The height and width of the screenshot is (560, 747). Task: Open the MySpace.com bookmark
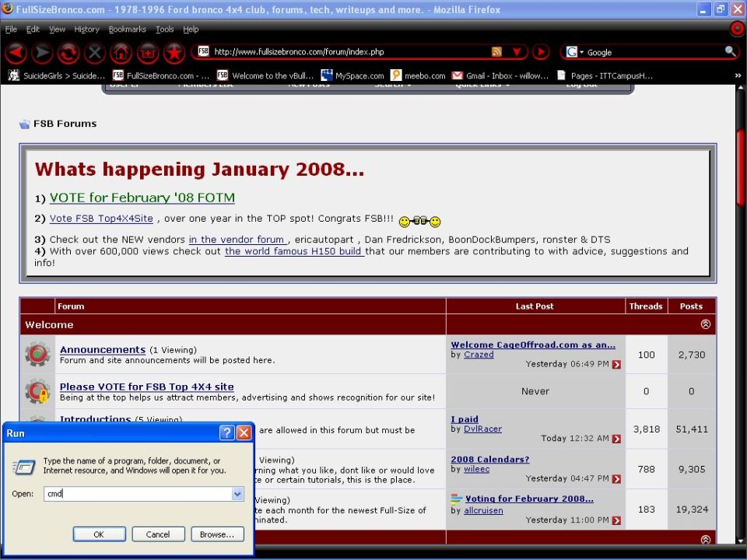point(352,75)
